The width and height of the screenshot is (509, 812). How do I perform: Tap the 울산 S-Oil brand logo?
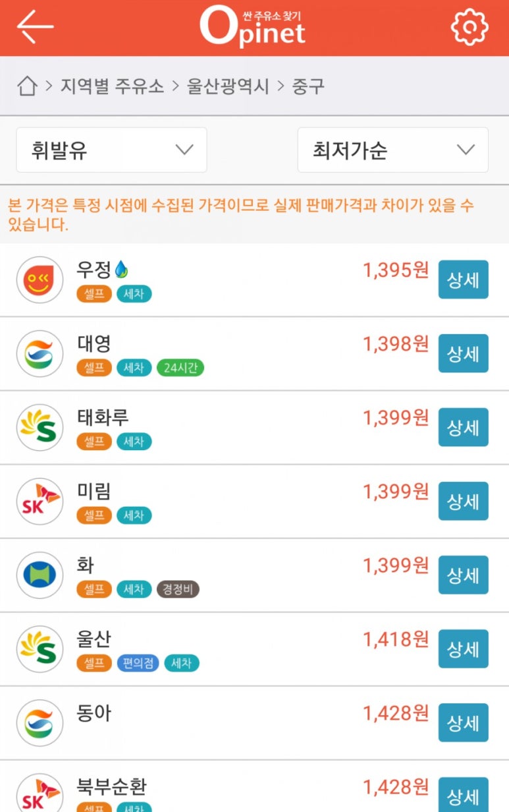40,649
